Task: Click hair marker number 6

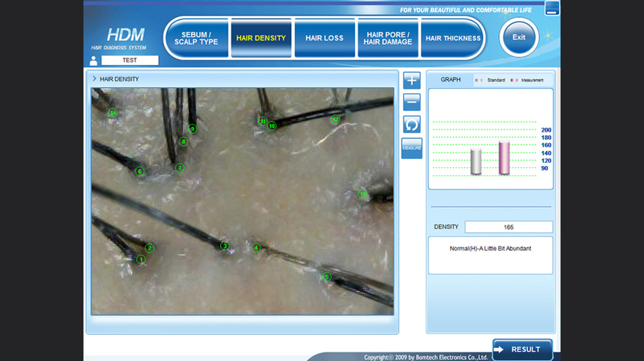Action: (x=139, y=171)
